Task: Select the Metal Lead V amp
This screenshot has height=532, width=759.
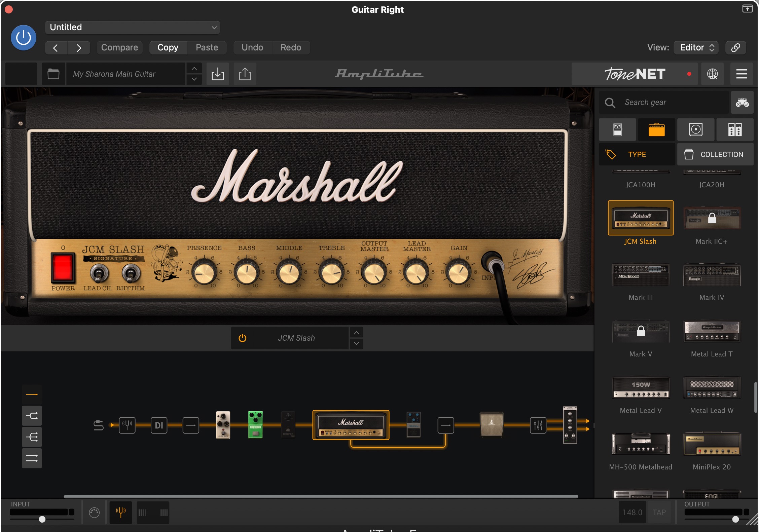Action: click(x=641, y=388)
